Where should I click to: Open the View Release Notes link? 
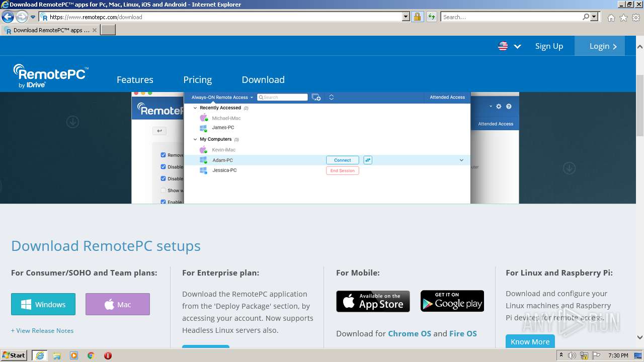coord(42,330)
